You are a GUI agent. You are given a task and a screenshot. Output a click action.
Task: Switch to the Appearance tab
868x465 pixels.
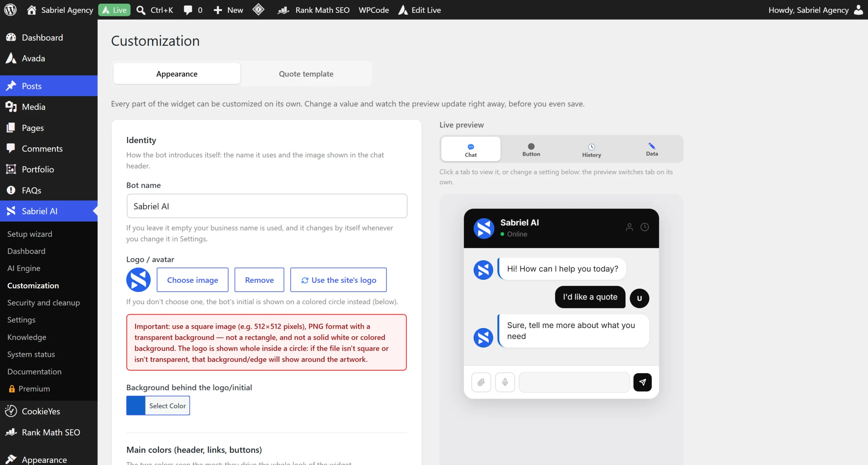177,74
